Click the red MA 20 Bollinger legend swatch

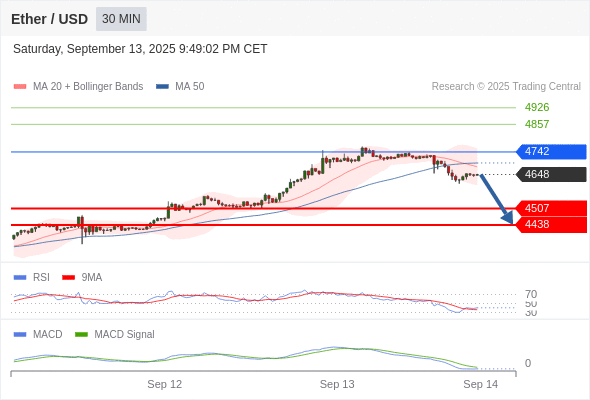click(20, 87)
